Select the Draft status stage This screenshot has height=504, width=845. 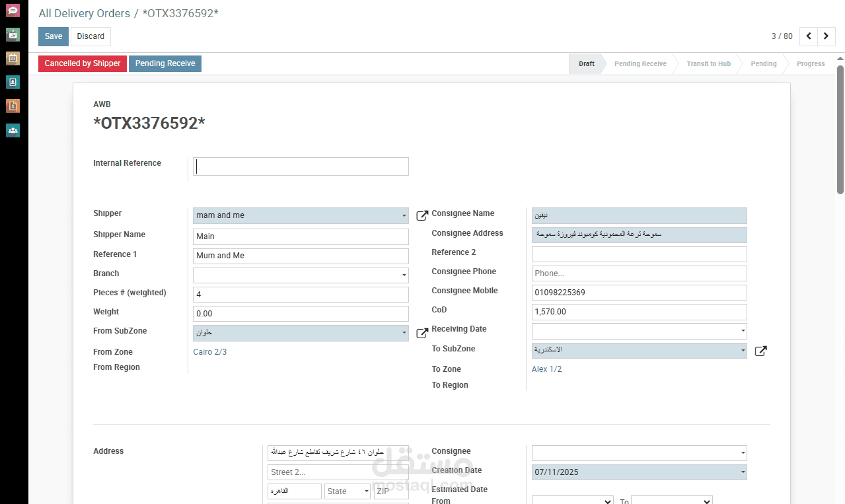587,64
